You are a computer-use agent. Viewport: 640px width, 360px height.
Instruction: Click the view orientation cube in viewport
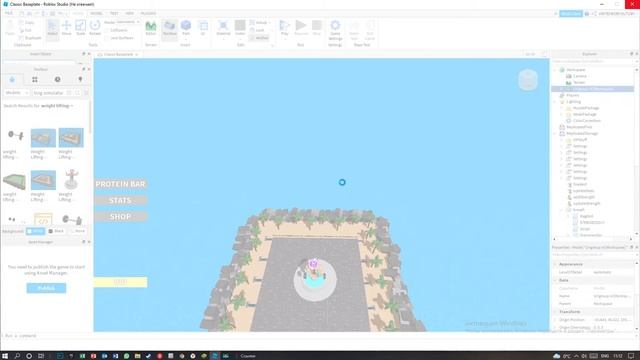[x=528, y=80]
